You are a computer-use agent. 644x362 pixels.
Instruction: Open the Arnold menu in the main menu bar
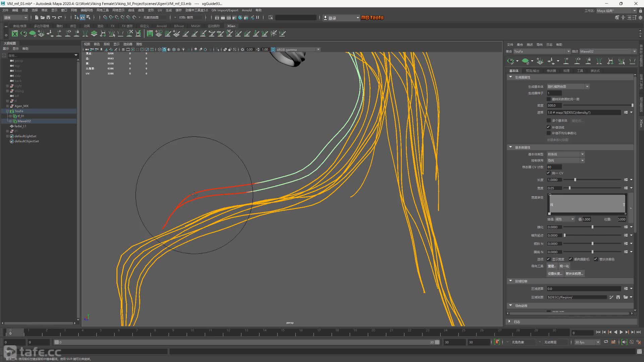(x=247, y=10)
